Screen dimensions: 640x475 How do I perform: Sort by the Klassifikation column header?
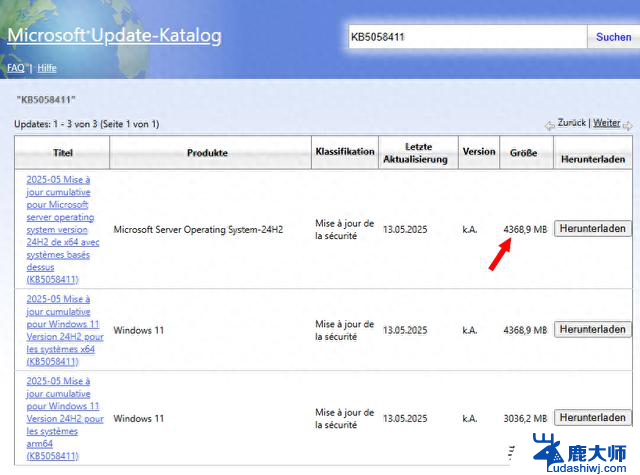345,151
